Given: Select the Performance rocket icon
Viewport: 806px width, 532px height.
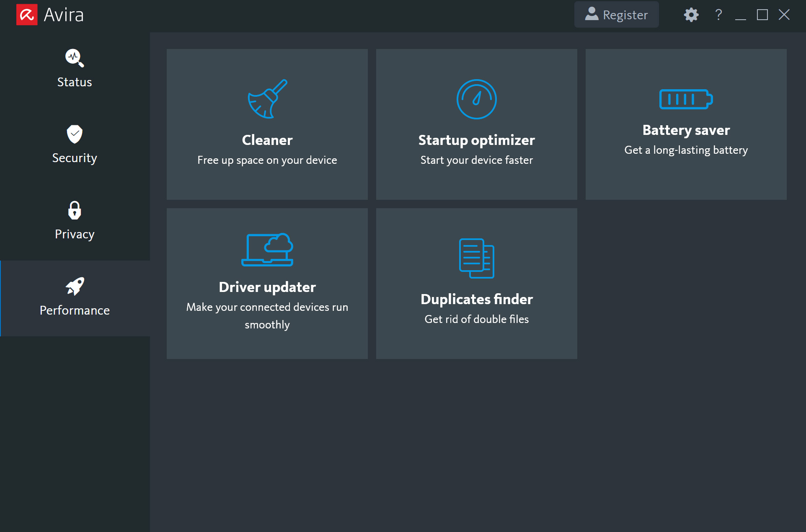Looking at the screenshot, I should tap(75, 286).
